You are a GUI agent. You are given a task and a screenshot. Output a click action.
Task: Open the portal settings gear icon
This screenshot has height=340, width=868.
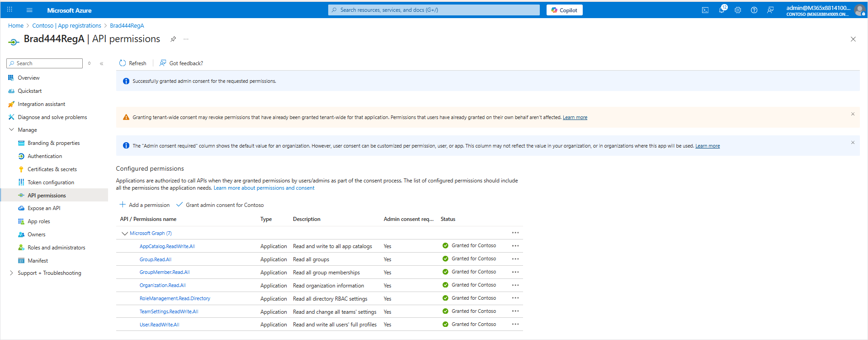coord(738,10)
